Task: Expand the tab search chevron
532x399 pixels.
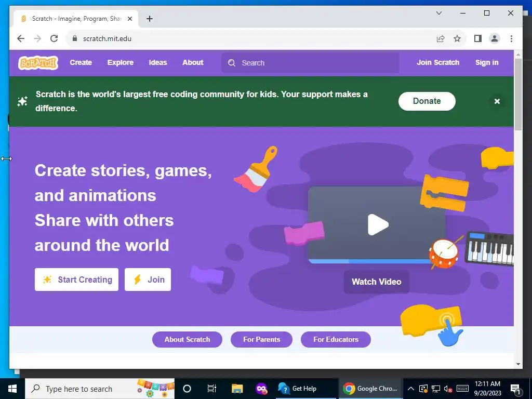Action: 438,13
